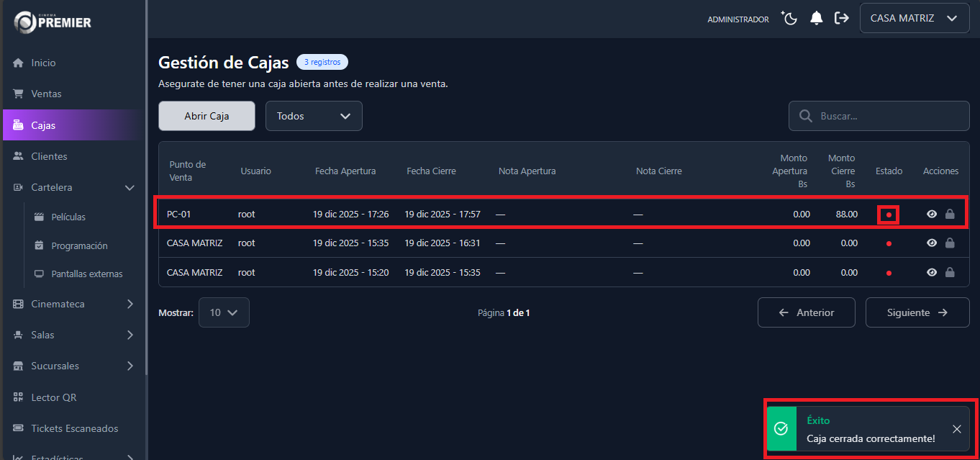This screenshot has width=980, height=460.
Task: Open Clientes from the sidebar
Action: coord(49,156)
